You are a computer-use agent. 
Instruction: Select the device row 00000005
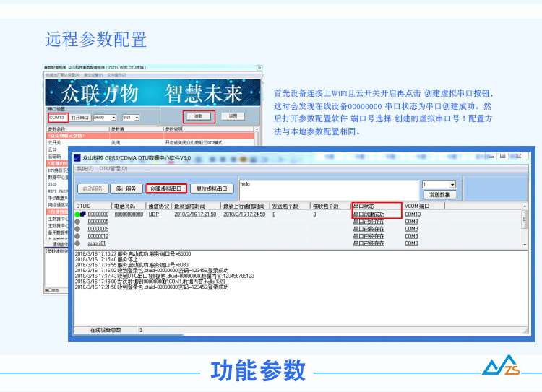(x=298, y=222)
